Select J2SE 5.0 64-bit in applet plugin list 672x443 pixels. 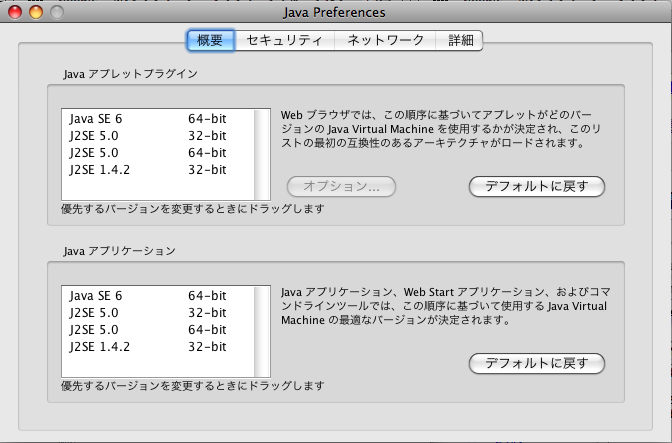pyautogui.click(x=158, y=153)
